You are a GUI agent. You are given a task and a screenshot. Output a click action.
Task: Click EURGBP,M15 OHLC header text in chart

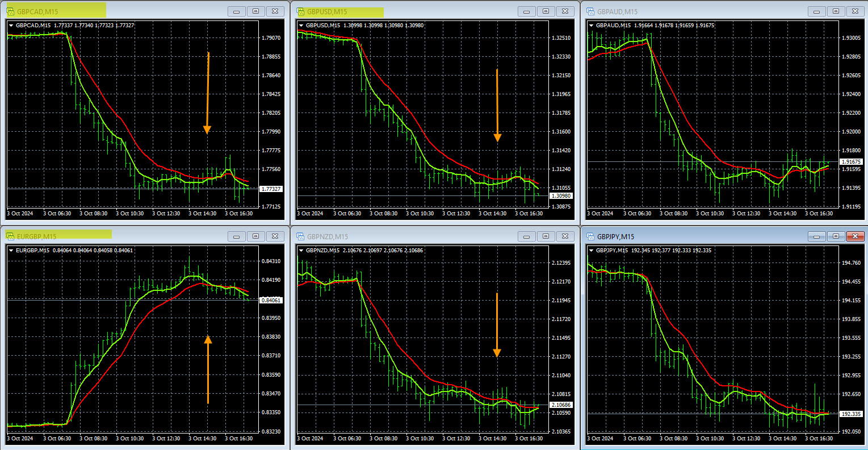click(74, 251)
